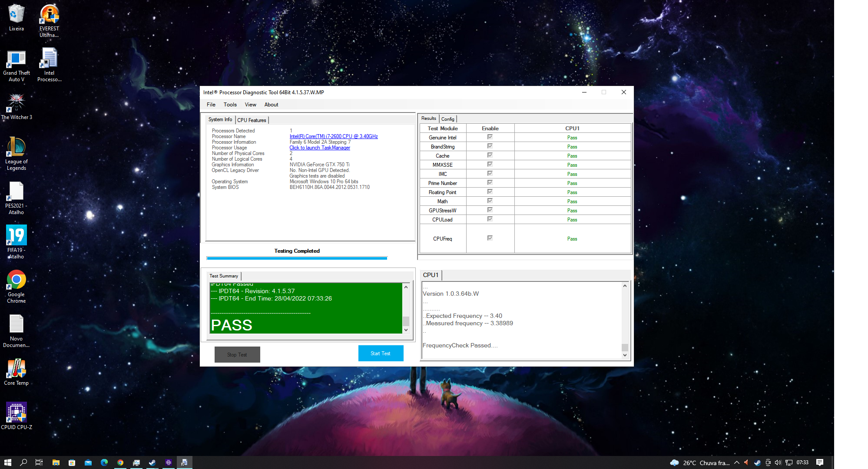
Task: Select the League of Legends icon
Action: click(16, 153)
